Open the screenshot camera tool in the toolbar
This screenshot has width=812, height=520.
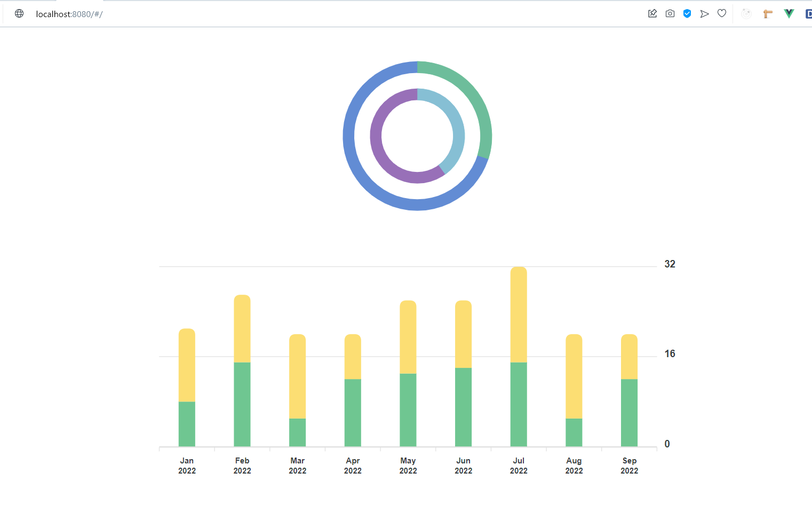click(x=670, y=13)
